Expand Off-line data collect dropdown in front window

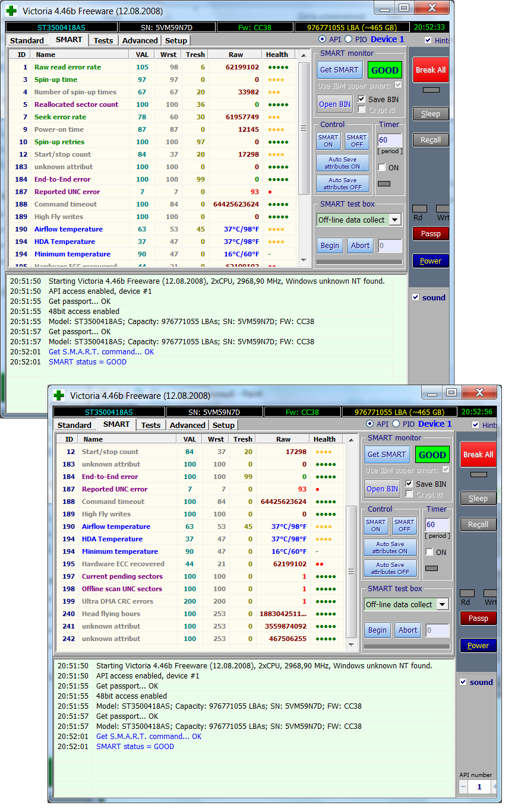click(x=443, y=604)
